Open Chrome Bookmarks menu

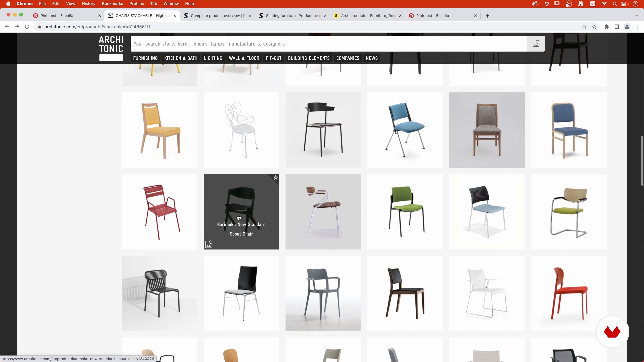point(112,4)
